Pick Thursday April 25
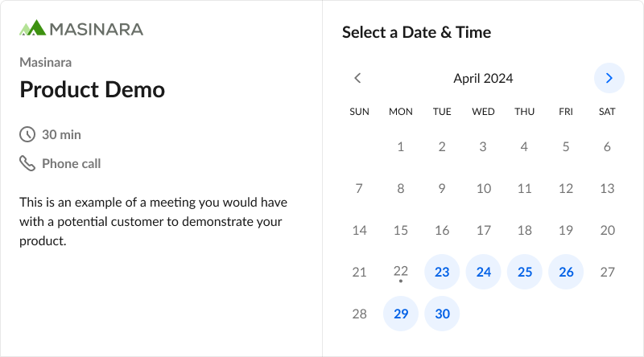 coord(525,272)
